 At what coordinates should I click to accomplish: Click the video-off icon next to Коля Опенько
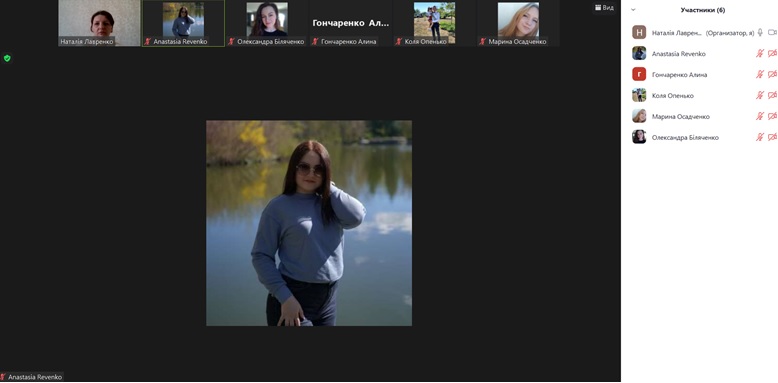click(772, 95)
